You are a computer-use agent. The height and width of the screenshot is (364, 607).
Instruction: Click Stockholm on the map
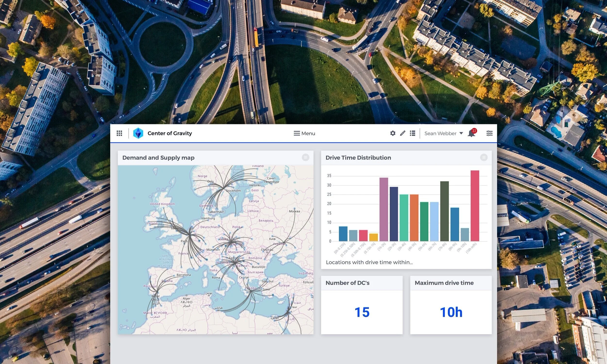click(x=233, y=191)
